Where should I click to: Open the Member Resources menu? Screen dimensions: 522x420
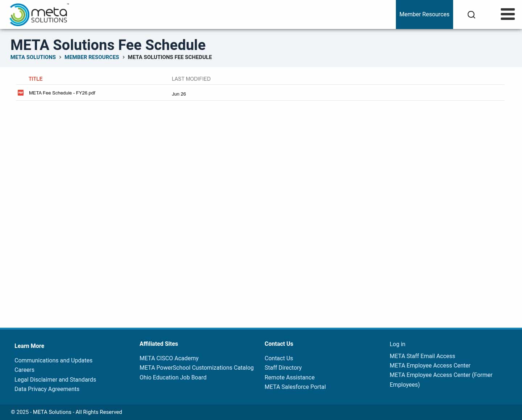(x=424, y=14)
